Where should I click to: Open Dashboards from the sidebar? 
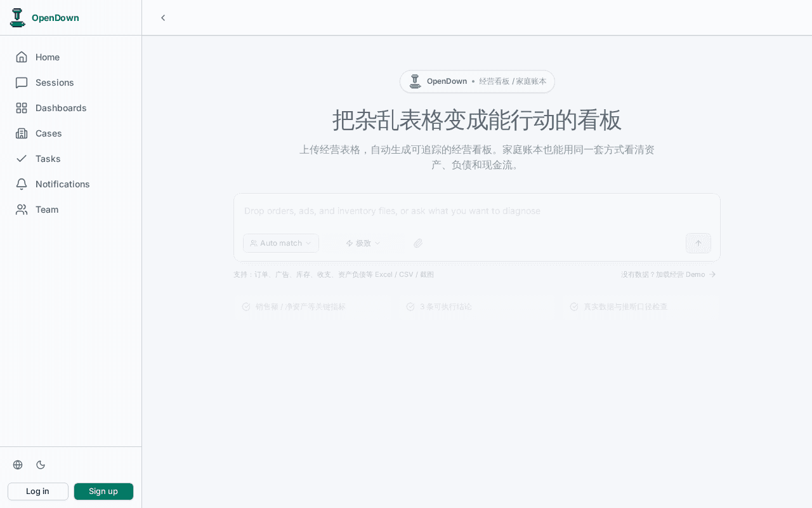point(70,108)
